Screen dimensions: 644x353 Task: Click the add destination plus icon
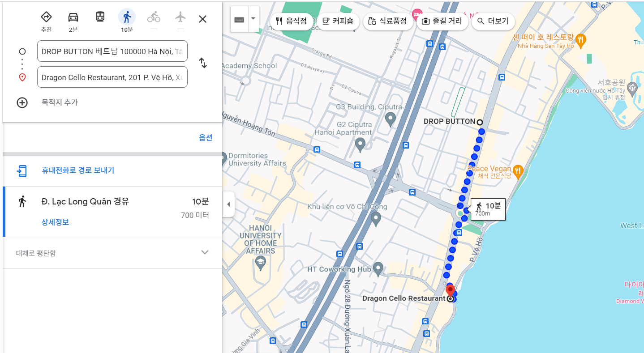coord(22,102)
